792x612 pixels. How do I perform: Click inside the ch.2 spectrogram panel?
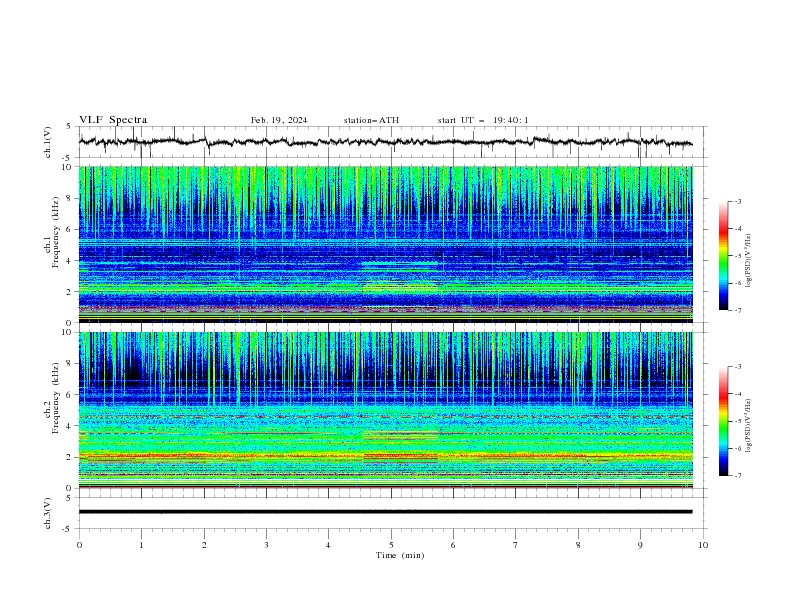tap(386, 410)
